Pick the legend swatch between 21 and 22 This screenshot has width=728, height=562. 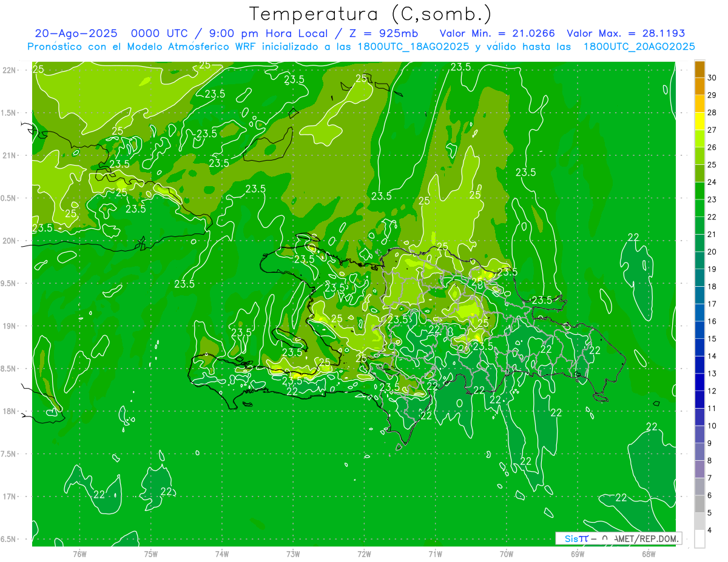[x=699, y=226]
